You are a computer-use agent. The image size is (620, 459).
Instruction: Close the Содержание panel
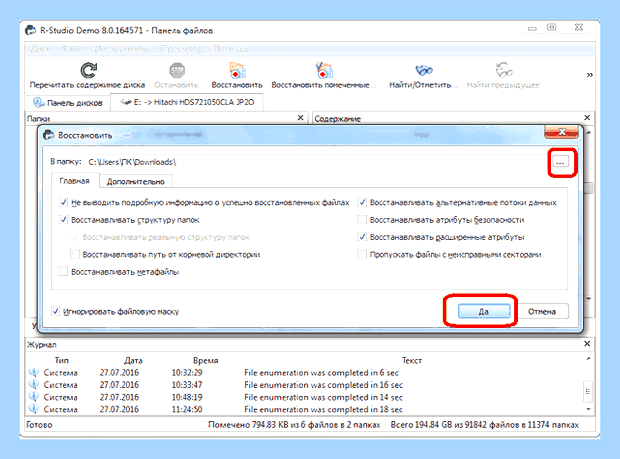click(x=587, y=118)
